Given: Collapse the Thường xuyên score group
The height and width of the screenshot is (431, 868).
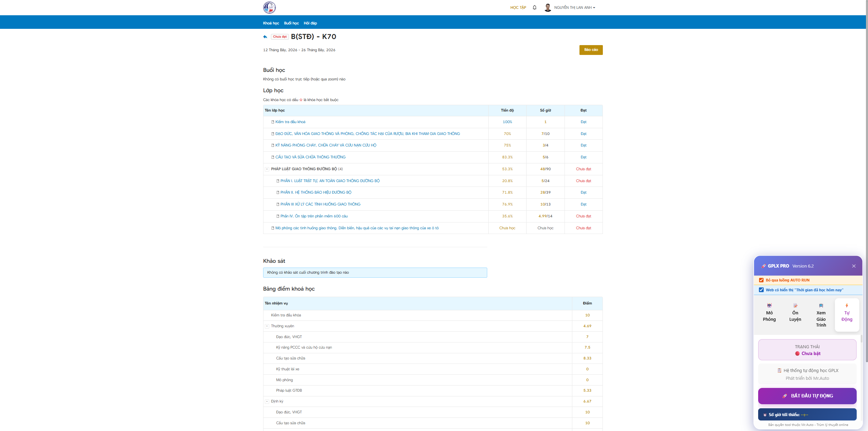Looking at the screenshot, I should 267,326.
